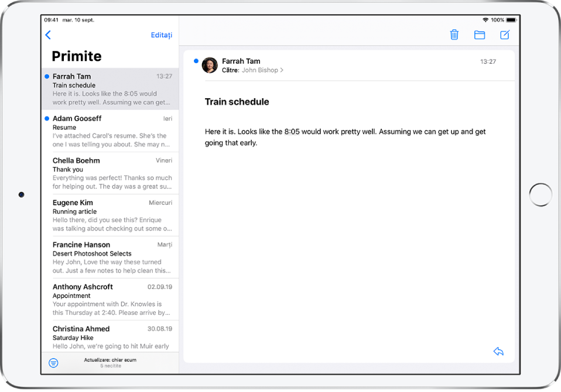Tap the 13:27 timestamp in message header
This screenshot has width=561, height=392.
[488, 61]
